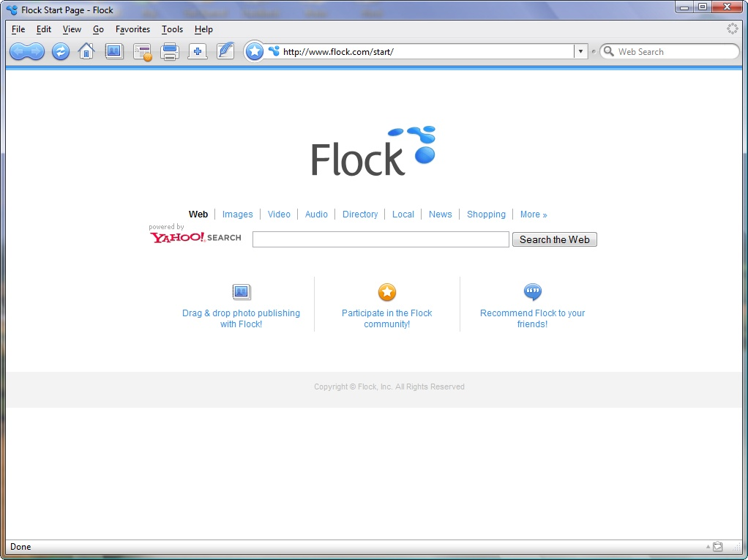The height and width of the screenshot is (560, 748).
Task: Click the blue speech bubble recommend icon
Action: (x=532, y=291)
